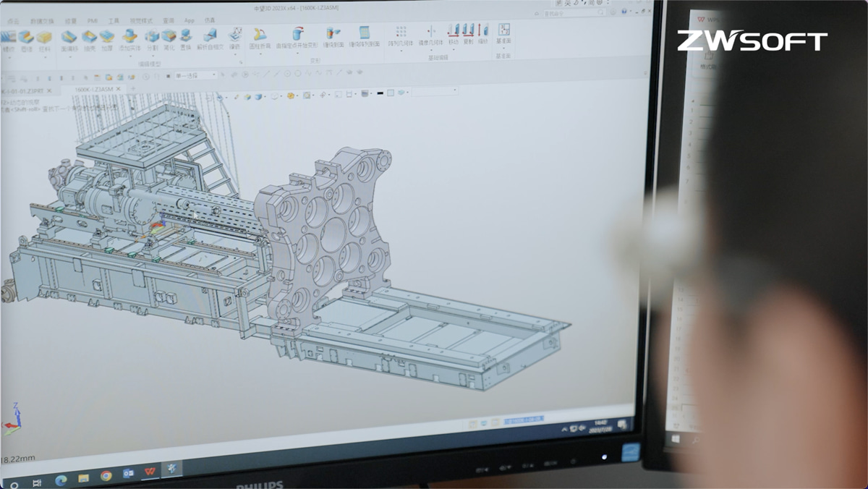Open the App ribbon tab
The image size is (868, 489).
tap(190, 19)
